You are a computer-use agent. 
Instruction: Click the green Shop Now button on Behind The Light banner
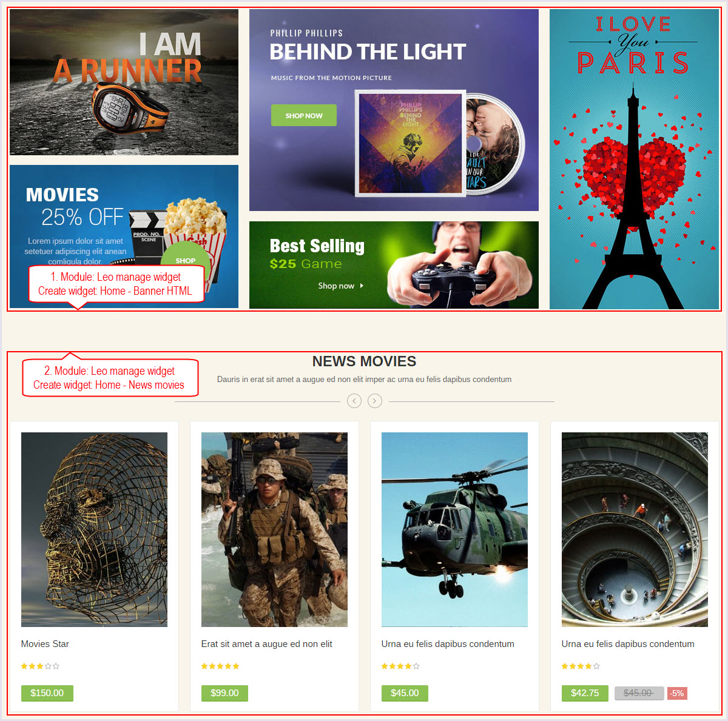304,115
